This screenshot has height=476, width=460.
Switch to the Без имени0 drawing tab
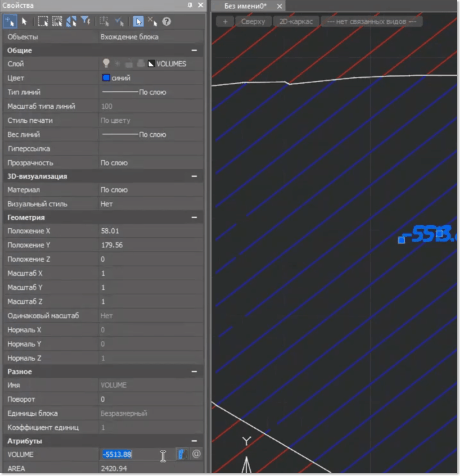pos(245,6)
